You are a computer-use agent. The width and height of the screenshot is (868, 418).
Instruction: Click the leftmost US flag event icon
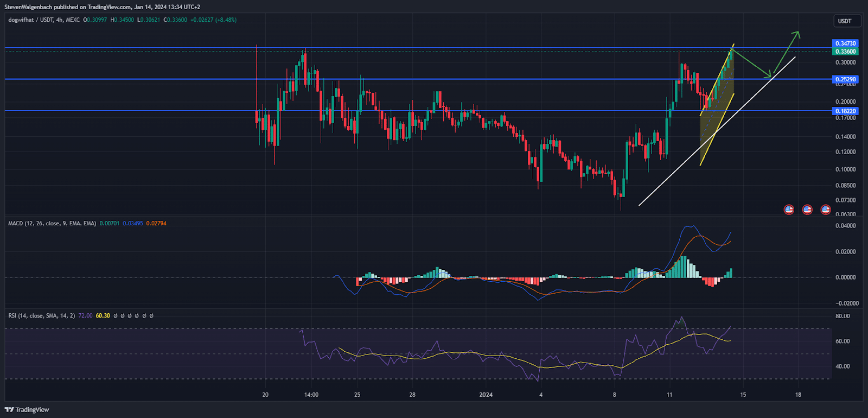[x=789, y=209]
